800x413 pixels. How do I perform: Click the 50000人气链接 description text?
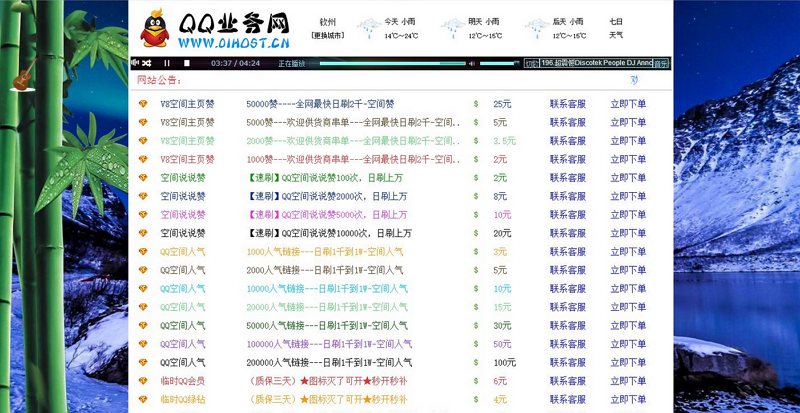327,325
